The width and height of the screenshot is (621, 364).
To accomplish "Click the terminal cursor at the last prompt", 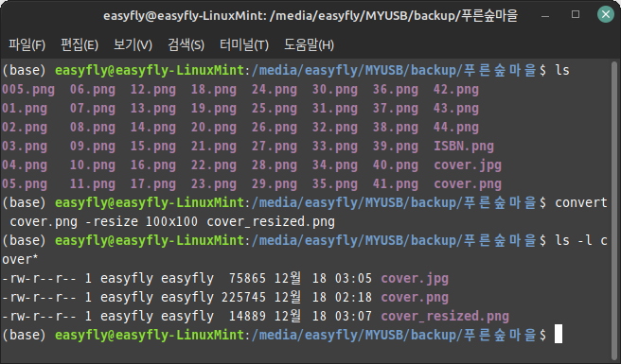I will pyautogui.click(x=558, y=334).
